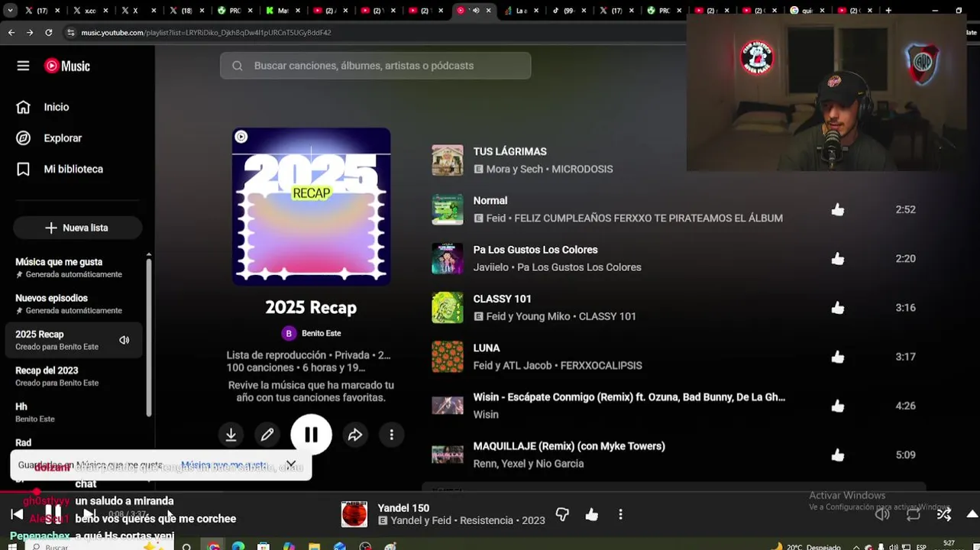
Task: Click the YouTube Music logo
Action: click(67, 66)
